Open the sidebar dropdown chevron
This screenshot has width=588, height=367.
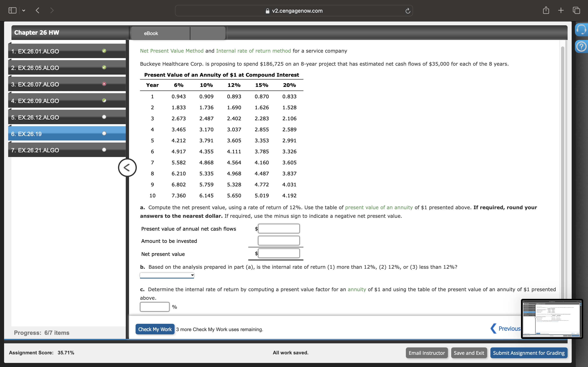click(x=24, y=10)
